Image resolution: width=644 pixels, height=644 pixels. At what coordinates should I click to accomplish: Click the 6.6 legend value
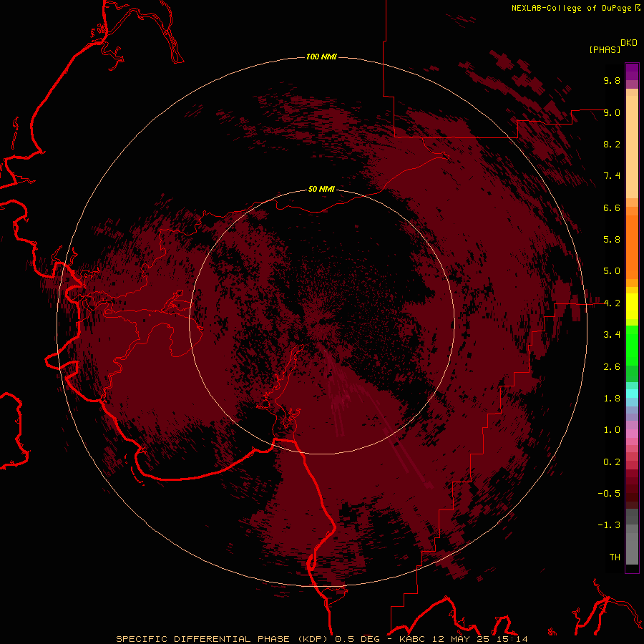pos(612,208)
